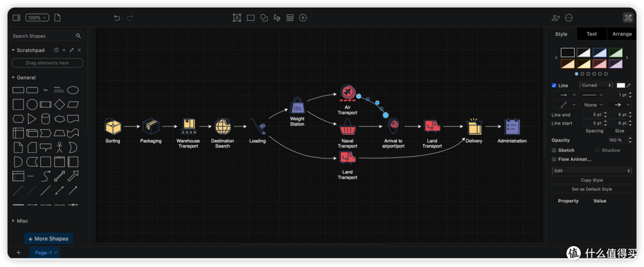This screenshot has width=644, height=267.
Task: Open the line end arrow dropdown
Action: click(620, 105)
